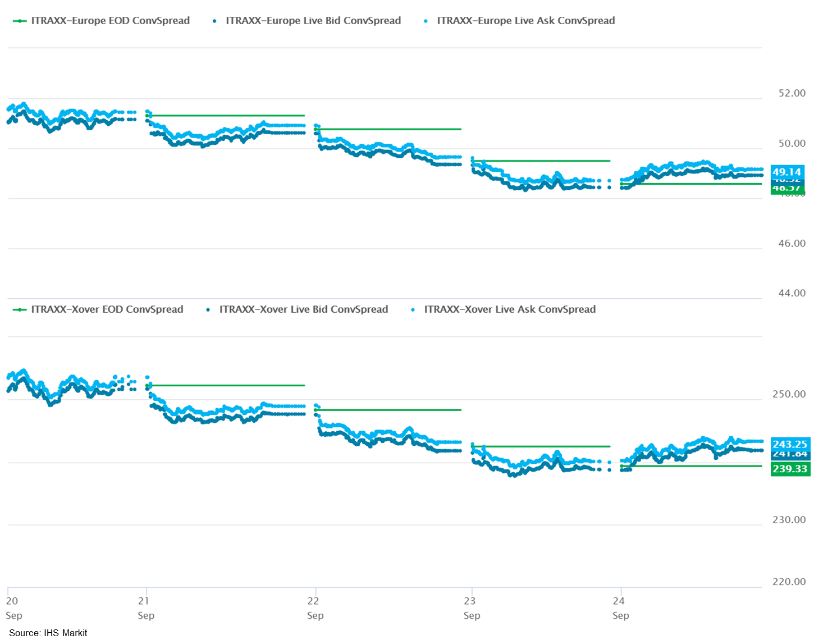The height and width of the screenshot is (644, 814).
Task: Select the 21 Sep date axis label
Action: [146, 608]
